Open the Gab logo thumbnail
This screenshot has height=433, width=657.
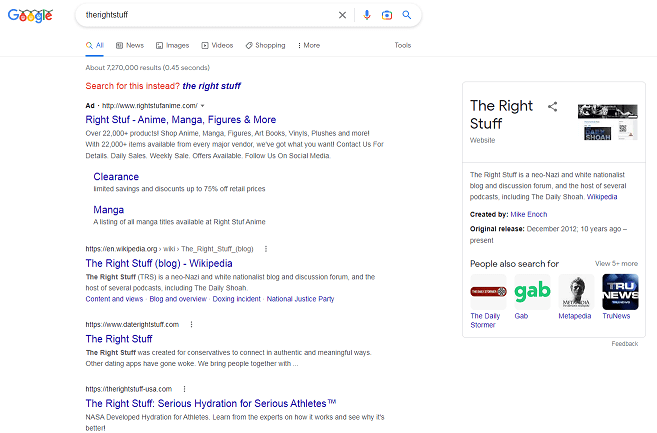[x=532, y=292]
